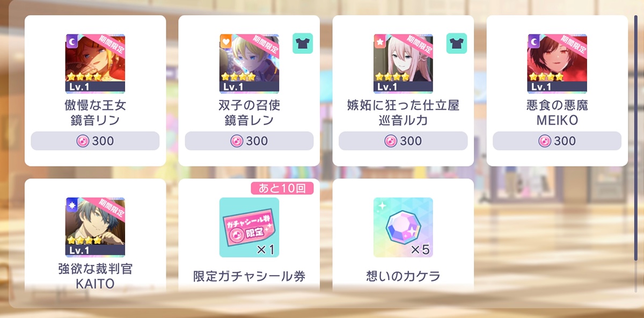This screenshot has height=318, width=644.
Task: Click the moon attribute icon on 鏡音リン card
Action: pyautogui.click(x=72, y=41)
